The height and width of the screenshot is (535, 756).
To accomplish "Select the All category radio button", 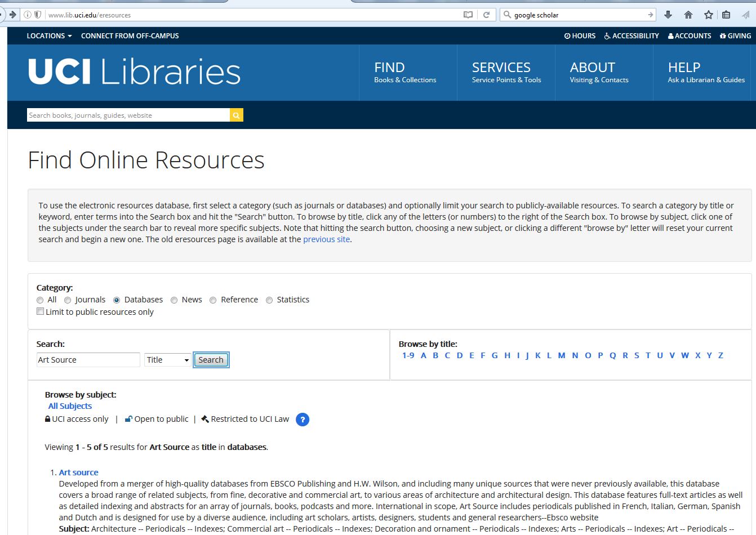I will tap(40, 300).
